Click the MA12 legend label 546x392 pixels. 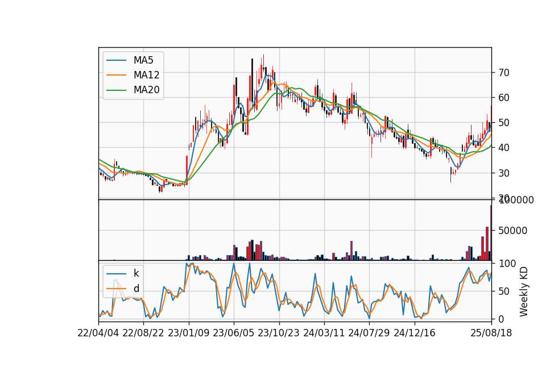point(146,75)
